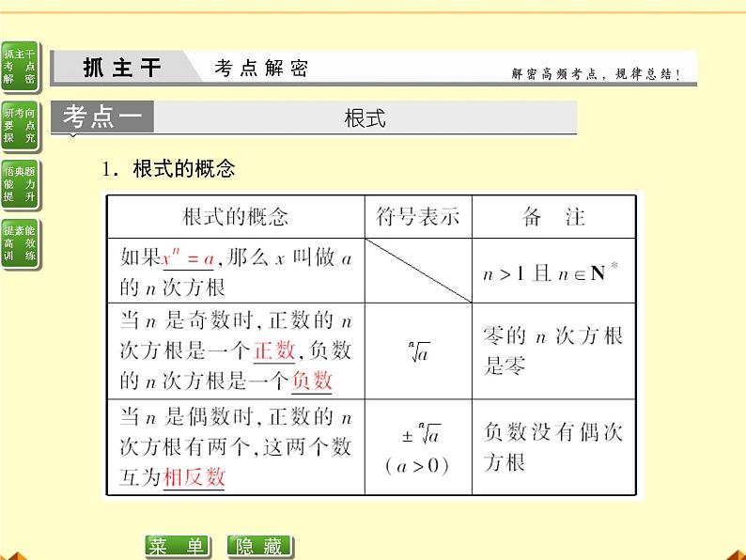Click the 备注 column header
Image resolution: width=746 pixels, height=560 pixels.
click(x=553, y=217)
